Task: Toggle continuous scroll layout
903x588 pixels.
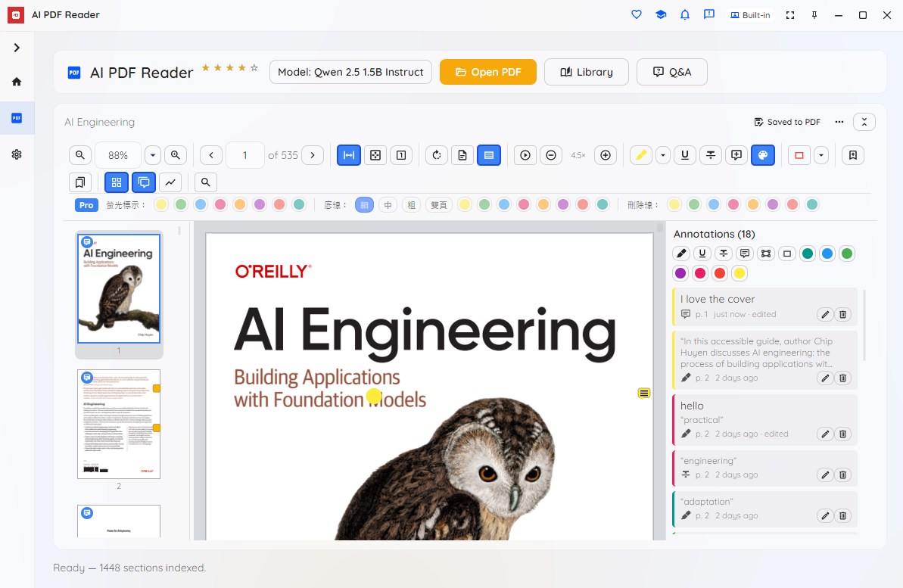Action: pos(489,155)
